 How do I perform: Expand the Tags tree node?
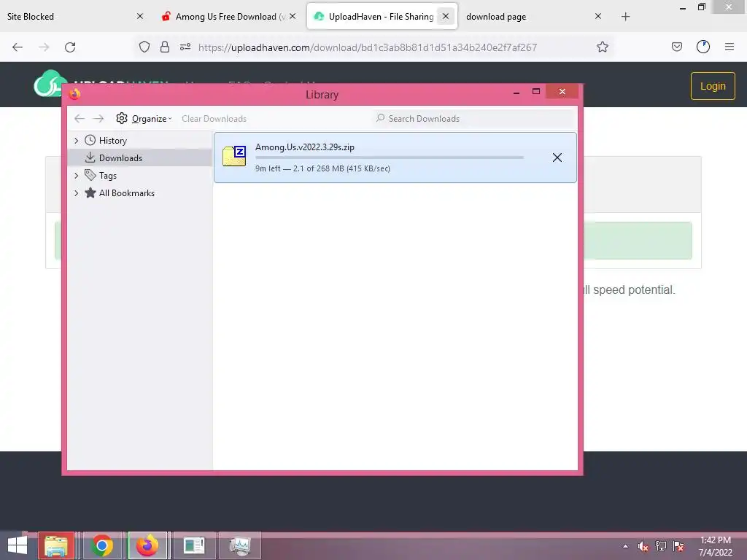[x=76, y=176]
